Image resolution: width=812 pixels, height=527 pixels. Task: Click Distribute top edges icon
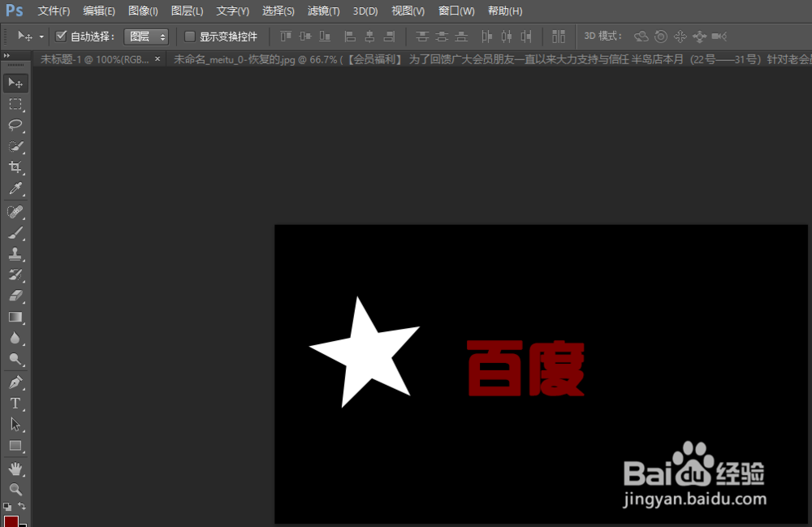click(x=422, y=37)
